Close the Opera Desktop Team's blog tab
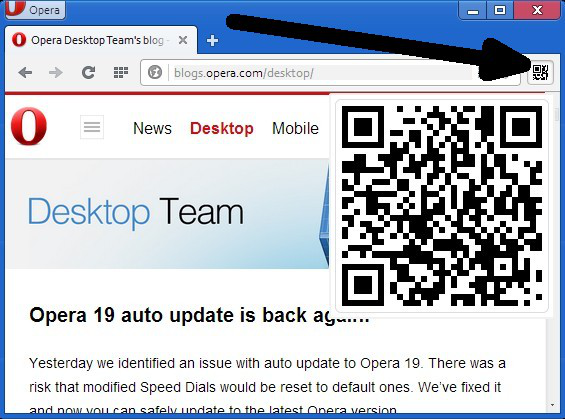The height and width of the screenshot is (419, 565). pos(183,40)
